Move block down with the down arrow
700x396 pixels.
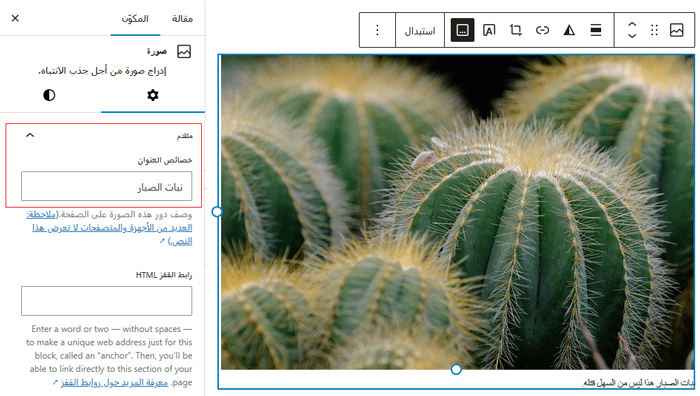[632, 36]
